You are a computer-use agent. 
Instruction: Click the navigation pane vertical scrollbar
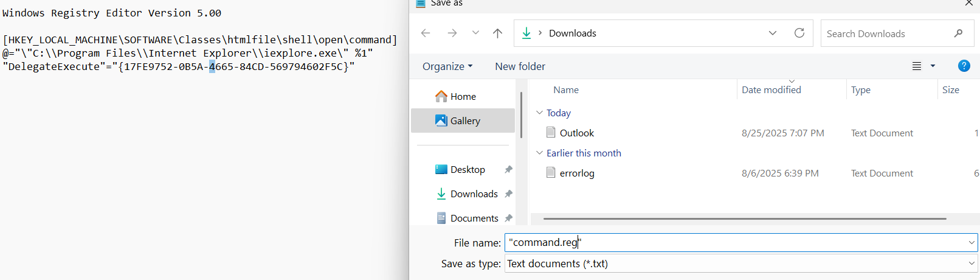(521, 115)
